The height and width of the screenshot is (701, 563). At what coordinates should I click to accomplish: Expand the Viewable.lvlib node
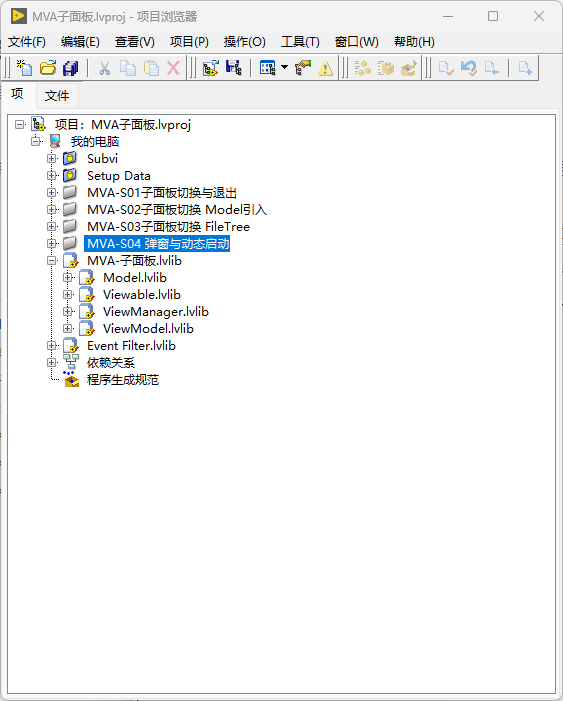[x=68, y=294]
